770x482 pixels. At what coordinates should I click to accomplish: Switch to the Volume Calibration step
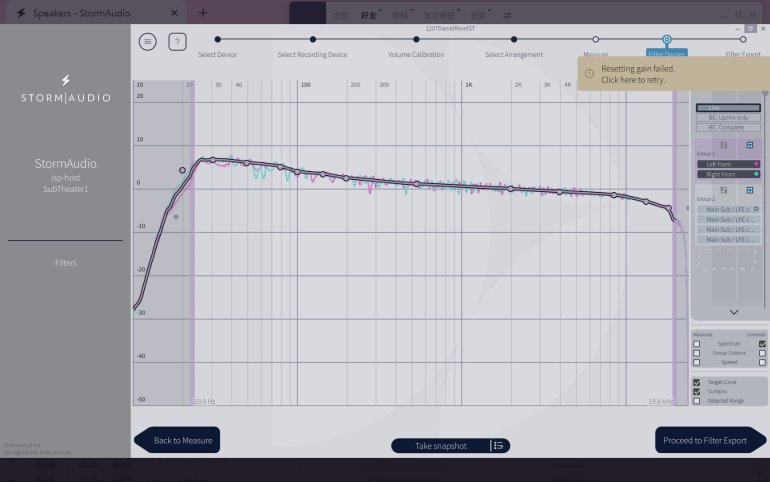tap(416, 40)
